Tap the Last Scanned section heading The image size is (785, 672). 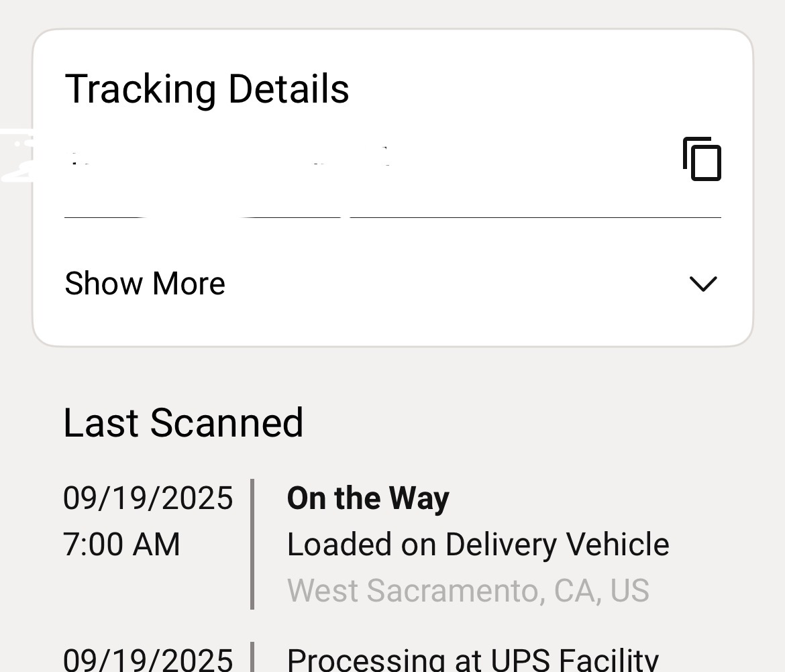click(183, 423)
